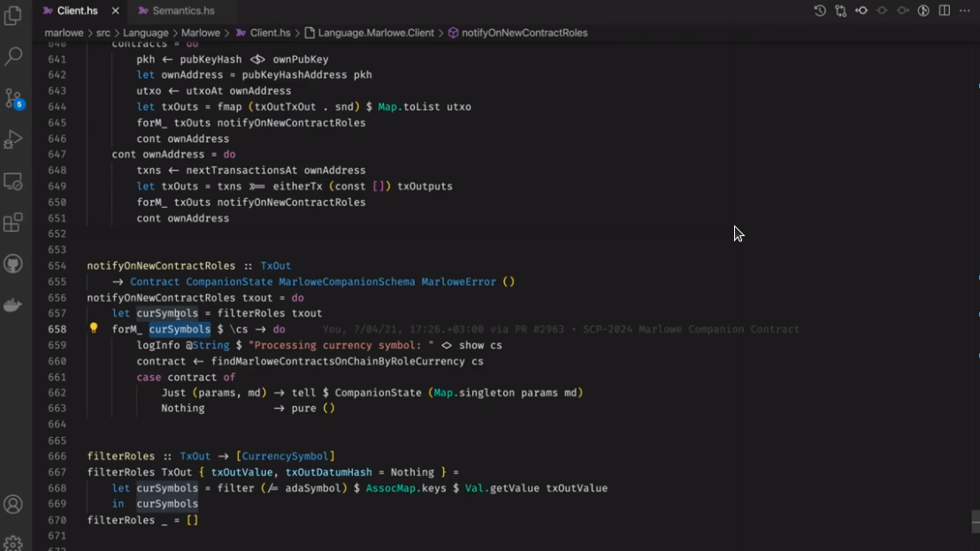Expand the notifyOnNewContractRoles breadcrumb symbol
The height and width of the screenshot is (551, 980).
tap(517, 33)
